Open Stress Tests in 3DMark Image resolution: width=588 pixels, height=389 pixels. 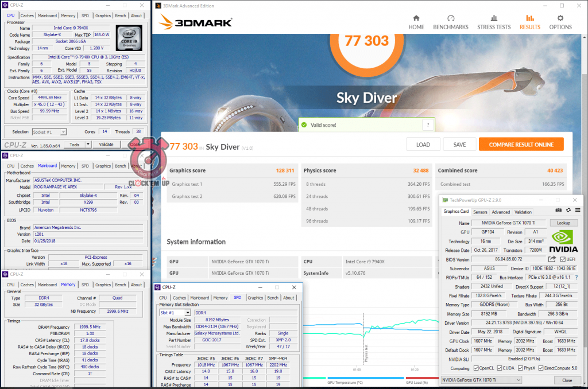pos(494,18)
